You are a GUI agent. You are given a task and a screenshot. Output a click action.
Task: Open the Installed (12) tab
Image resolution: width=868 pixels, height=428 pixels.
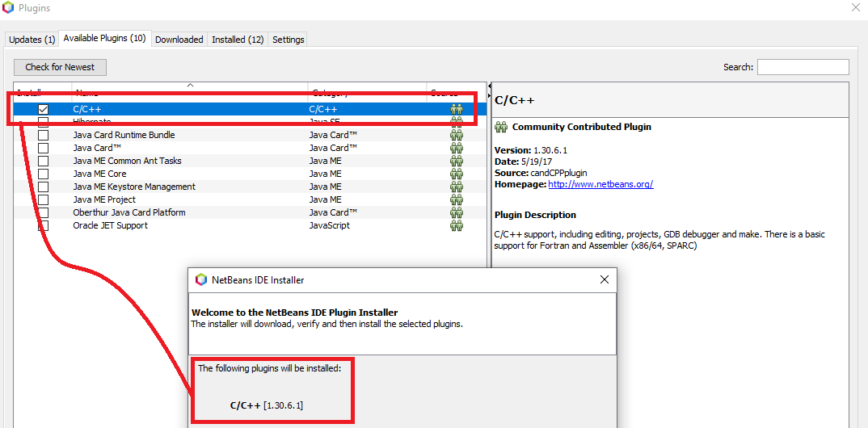pos(238,40)
